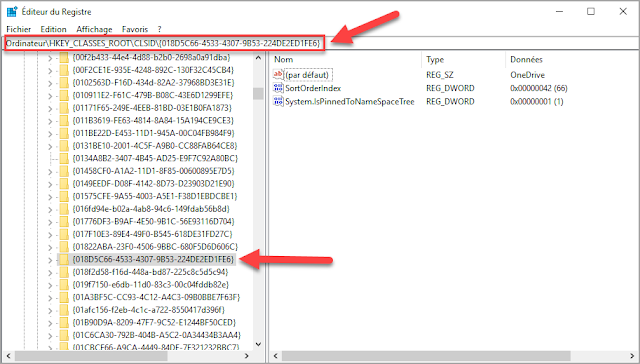This screenshot has width=640, height=364.
Task: Click the tree pane scroll up arrow
Action: click(258, 58)
